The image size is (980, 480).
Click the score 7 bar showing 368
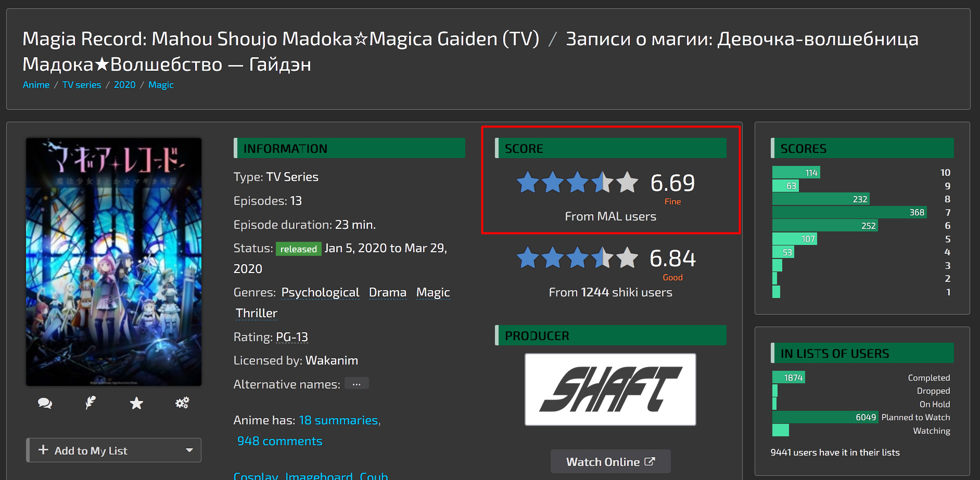click(x=849, y=212)
